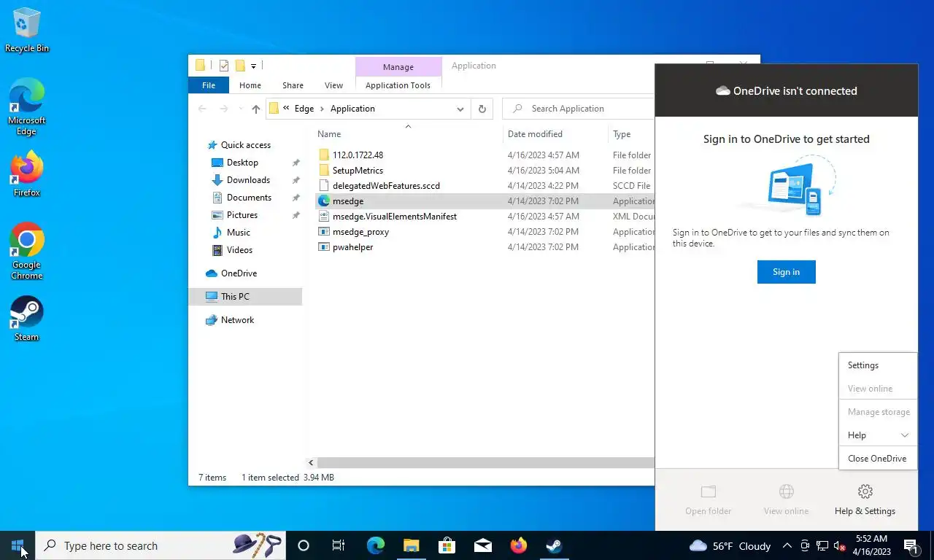
Task: Click Edge in the address breadcrumb
Action: click(304, 109)
